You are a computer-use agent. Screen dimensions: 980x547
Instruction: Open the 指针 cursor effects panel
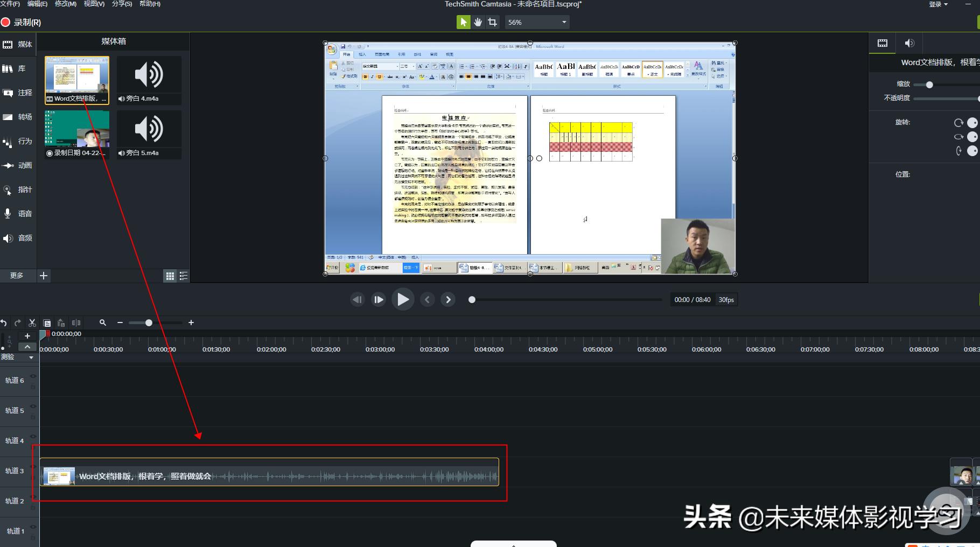pos(18,190)
